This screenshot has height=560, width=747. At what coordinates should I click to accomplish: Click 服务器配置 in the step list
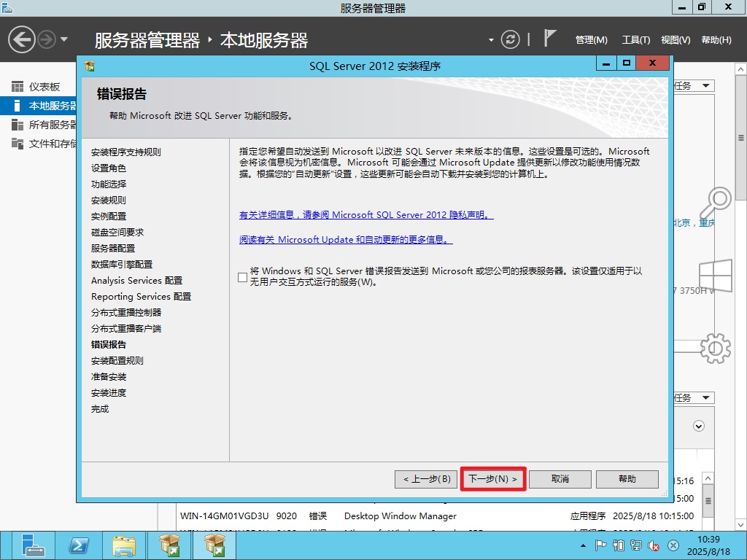pos(113,249)
